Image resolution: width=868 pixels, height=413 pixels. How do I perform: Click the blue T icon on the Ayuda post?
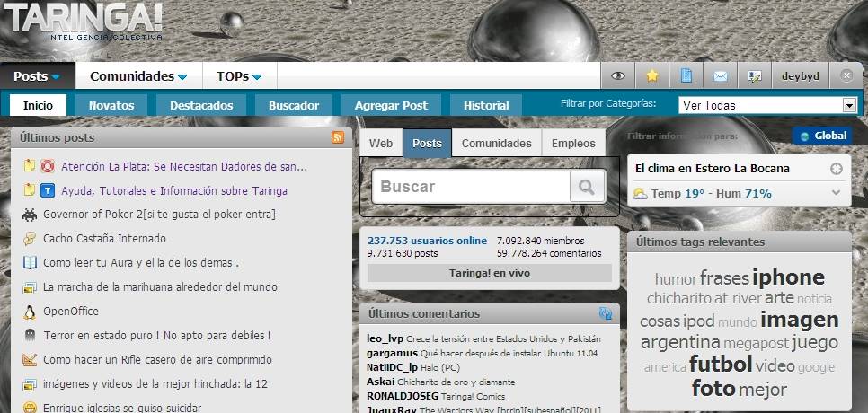pos(48,190)
